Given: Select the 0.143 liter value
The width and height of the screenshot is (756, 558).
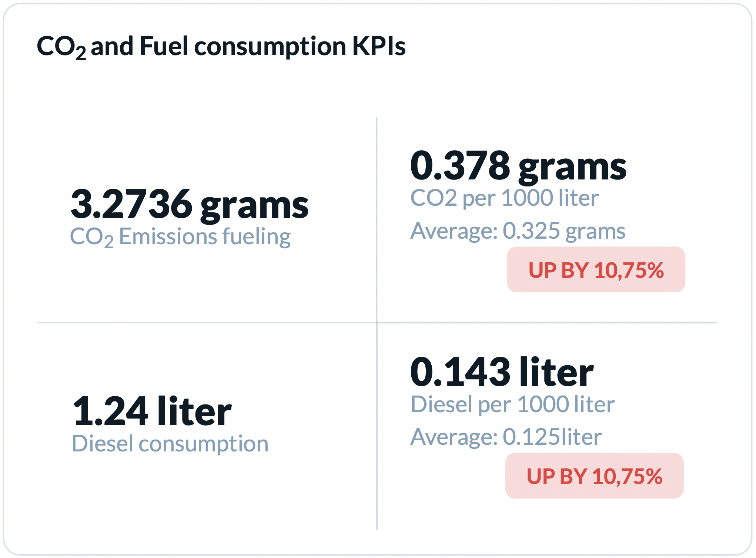Looking at the screenshot, I should (502, 372).
